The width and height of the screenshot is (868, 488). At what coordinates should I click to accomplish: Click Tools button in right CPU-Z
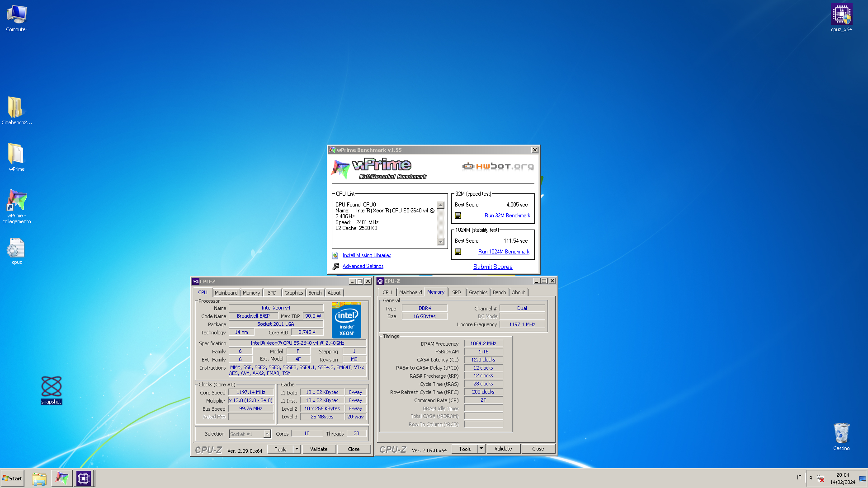click(x=465, y=449)
